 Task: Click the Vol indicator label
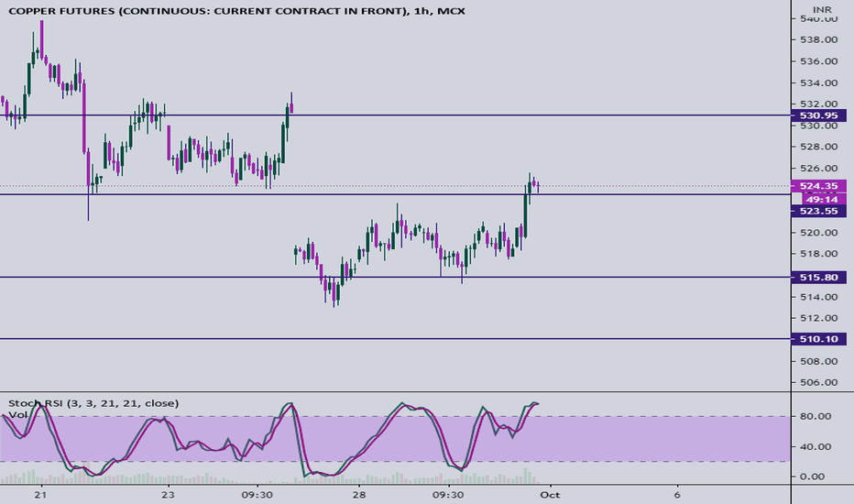[x=18, y=414]
